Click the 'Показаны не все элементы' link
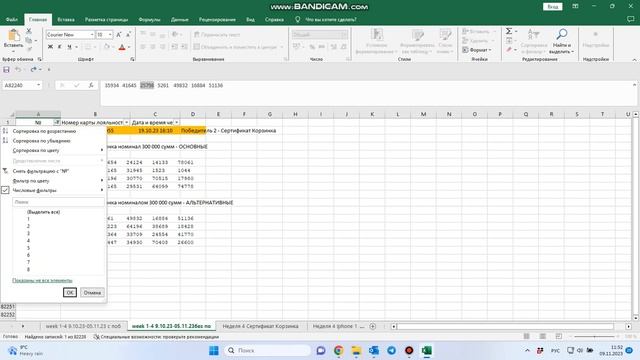 (x=42, y=280)
